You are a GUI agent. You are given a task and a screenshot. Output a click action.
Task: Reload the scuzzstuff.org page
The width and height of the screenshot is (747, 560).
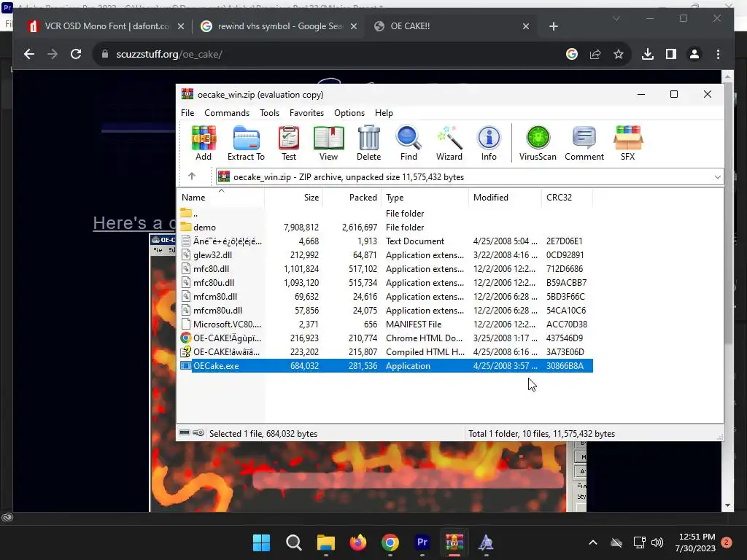[x=76, y=54]
